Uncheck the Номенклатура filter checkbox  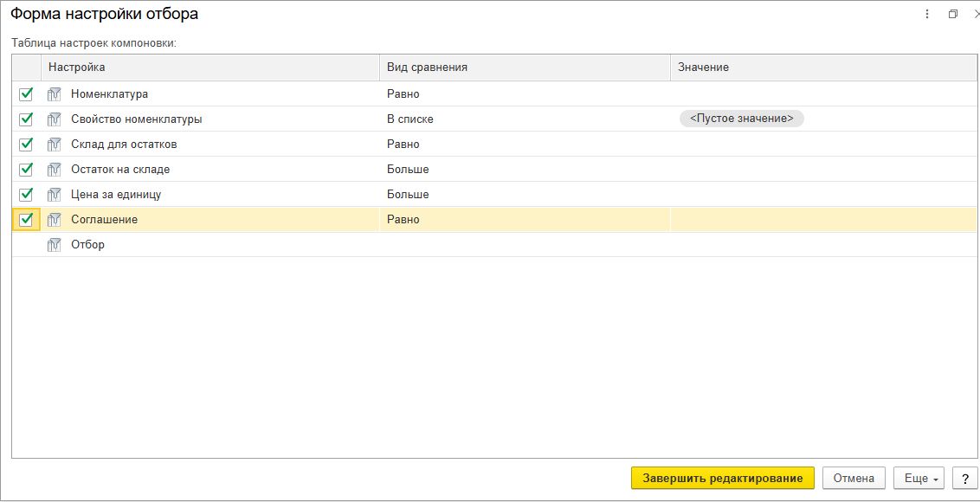[26, 94]
